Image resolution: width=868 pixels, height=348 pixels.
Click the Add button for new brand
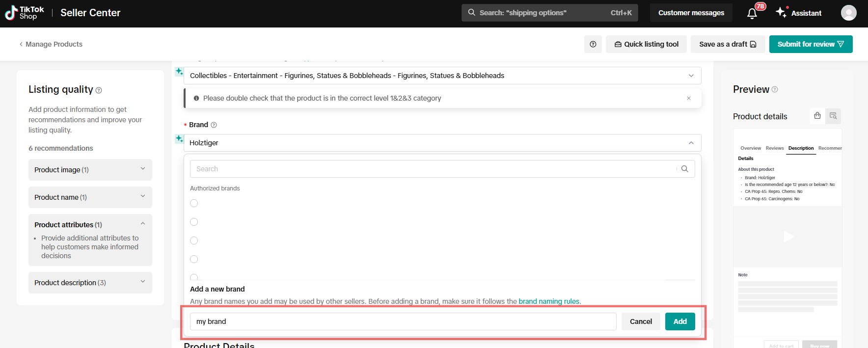(x=680, y=321)
